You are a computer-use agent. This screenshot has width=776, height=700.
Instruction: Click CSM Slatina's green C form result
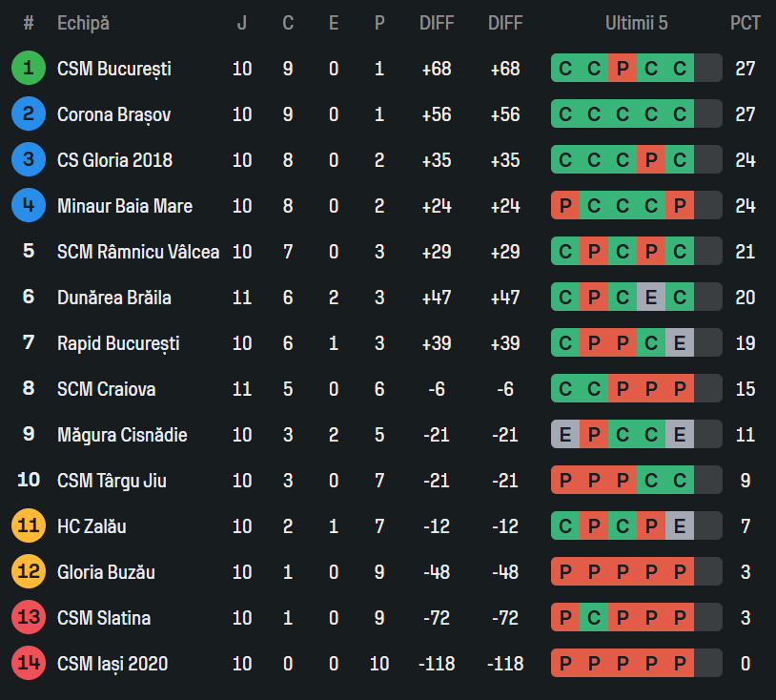[x=594, y=618]
